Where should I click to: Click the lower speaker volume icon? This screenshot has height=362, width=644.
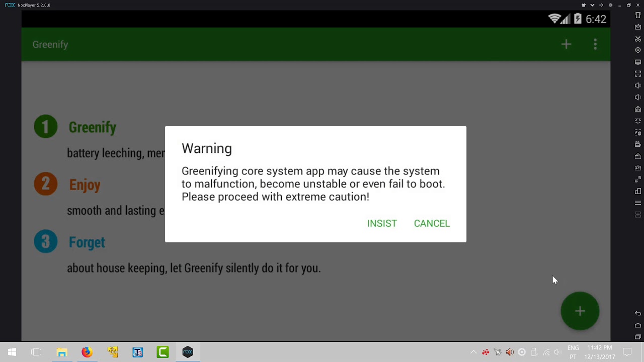[x=638, y=97]
